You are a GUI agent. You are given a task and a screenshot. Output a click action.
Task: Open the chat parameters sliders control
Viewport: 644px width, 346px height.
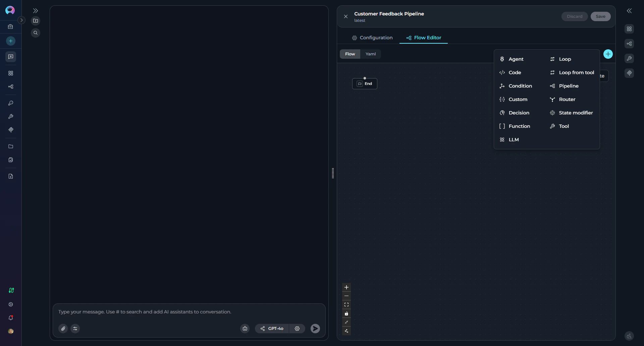coord(75,328)
